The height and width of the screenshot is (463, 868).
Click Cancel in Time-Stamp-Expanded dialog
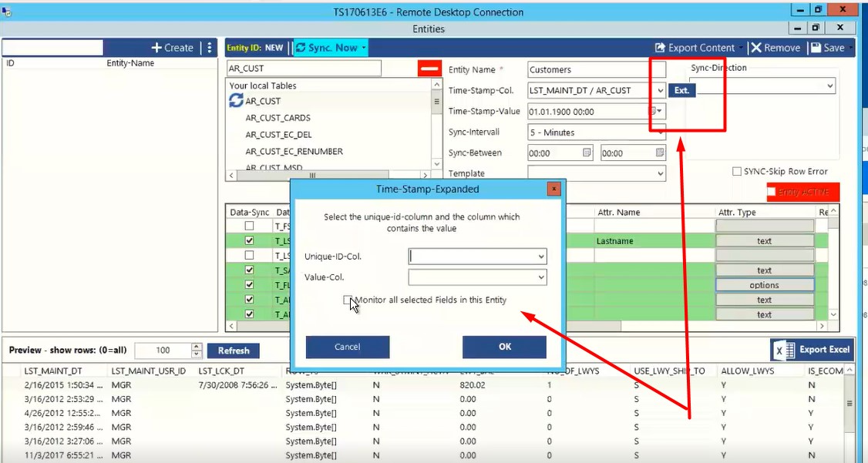point(347,347)
